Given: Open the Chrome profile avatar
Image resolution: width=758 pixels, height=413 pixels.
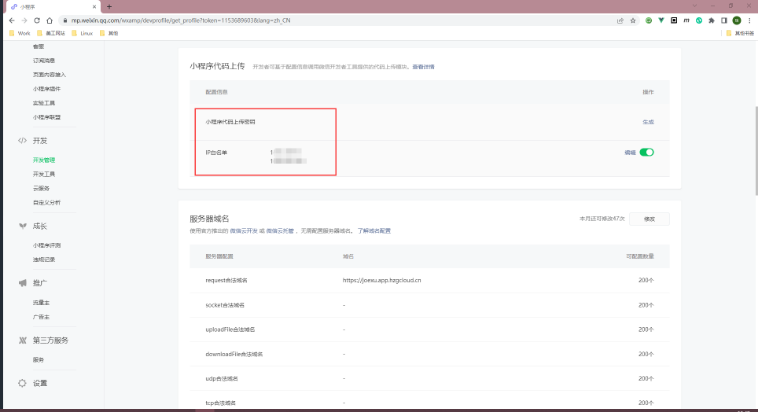Looking at the screenshot, I should pos(737,20).
